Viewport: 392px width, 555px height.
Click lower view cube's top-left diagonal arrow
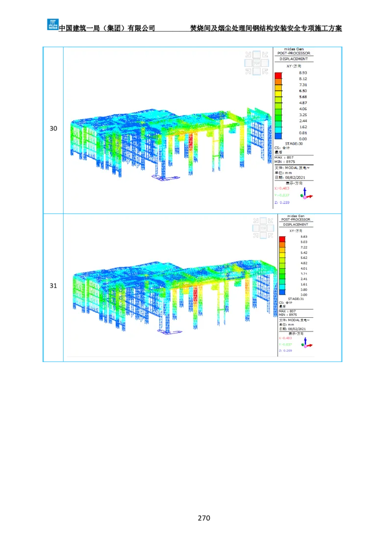(255, 221)
